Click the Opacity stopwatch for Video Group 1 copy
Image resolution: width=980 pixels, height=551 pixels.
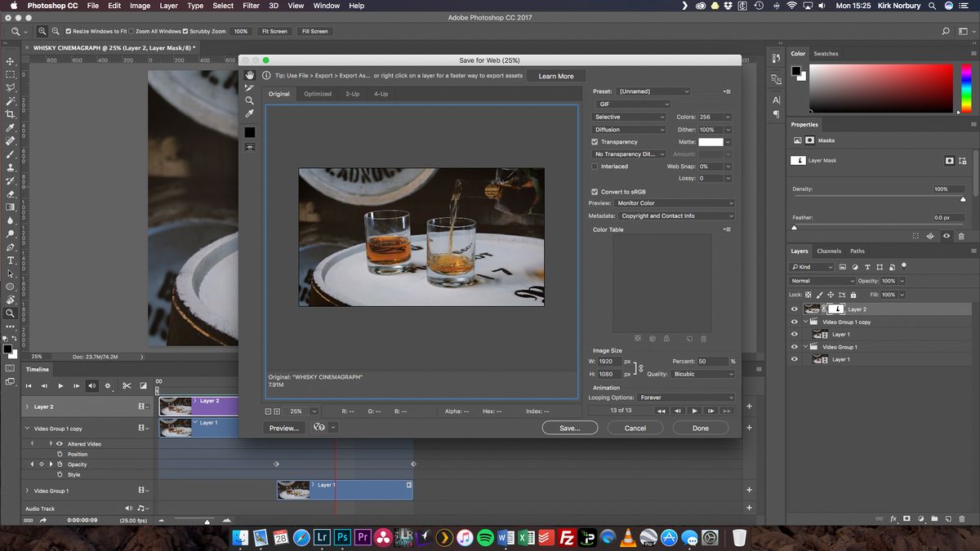click(59, 464)
